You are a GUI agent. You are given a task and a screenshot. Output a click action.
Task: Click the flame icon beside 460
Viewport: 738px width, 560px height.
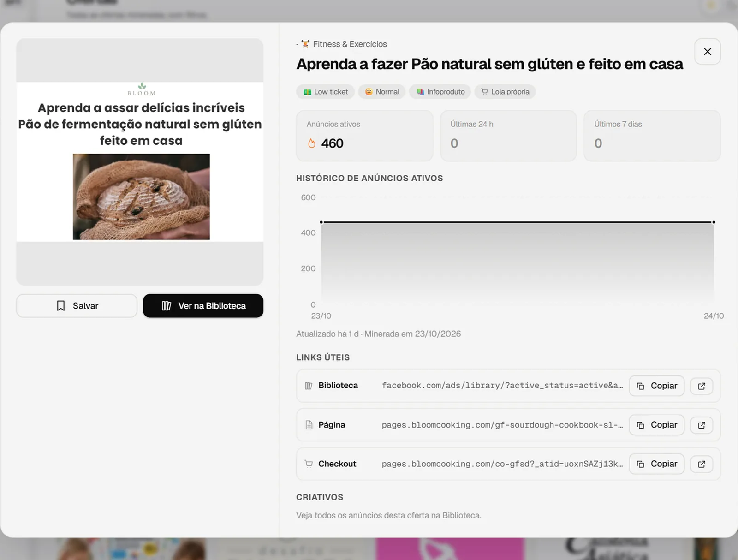coord(312,143)
